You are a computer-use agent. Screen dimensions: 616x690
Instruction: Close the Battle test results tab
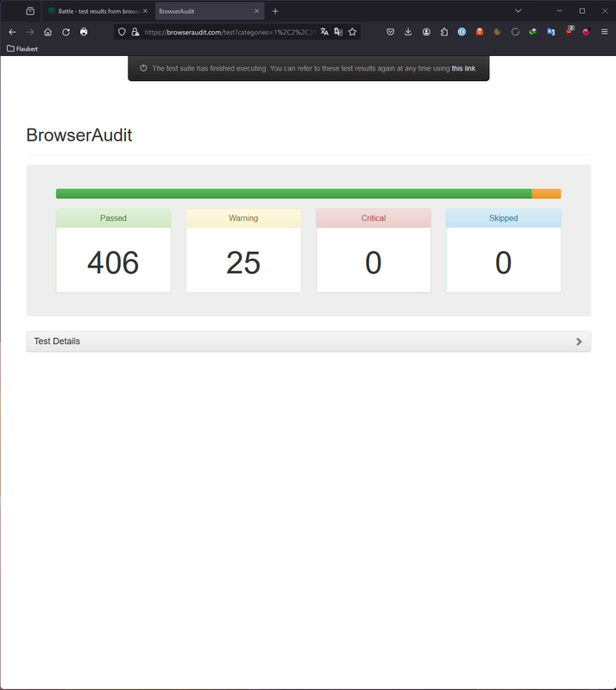(145, 11)
